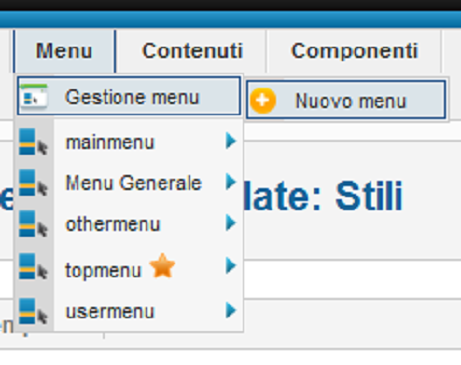461x365 pixels.
Task: Expand the Menu Generale submenu arrow
Action: click(x=231, y=182)
